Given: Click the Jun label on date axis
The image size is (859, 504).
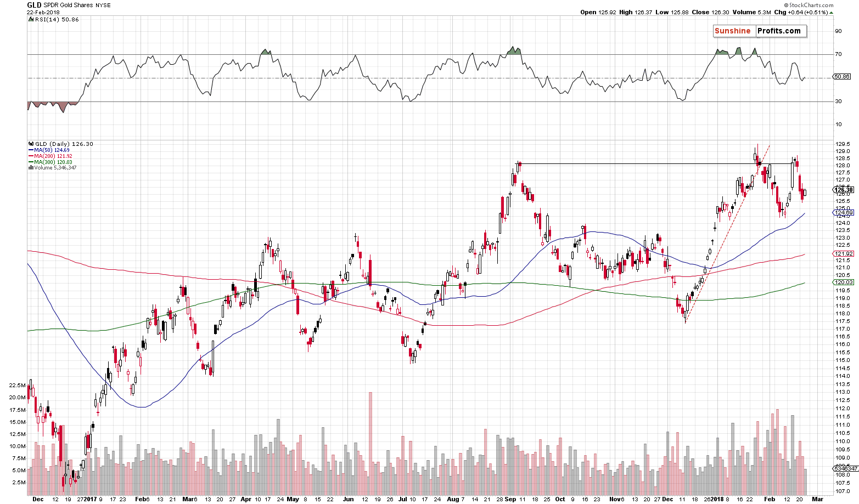Looking at the screenshot, I should pyautogui.click(x=348, y=500).
